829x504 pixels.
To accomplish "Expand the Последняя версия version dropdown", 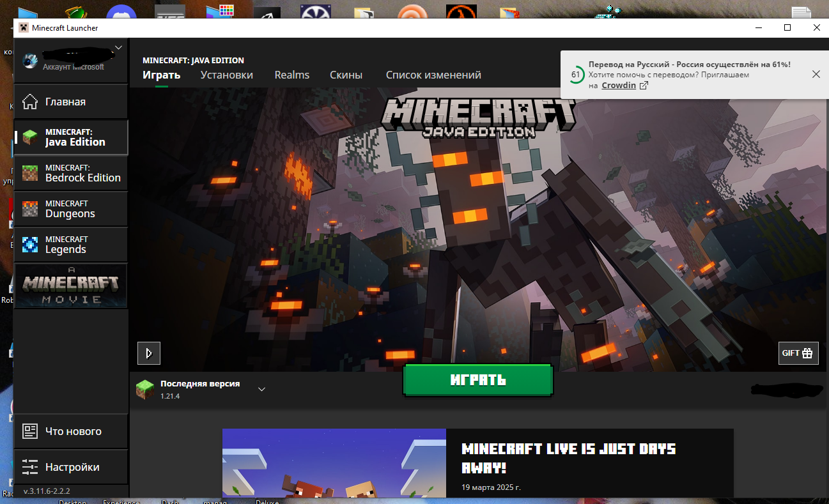I will click(x=261, y=389).
